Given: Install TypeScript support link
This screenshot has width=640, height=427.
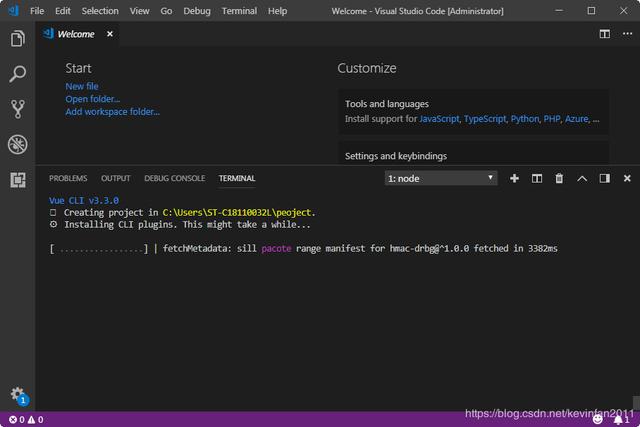Looking at the screenshot, I should (x=485, y=119).
